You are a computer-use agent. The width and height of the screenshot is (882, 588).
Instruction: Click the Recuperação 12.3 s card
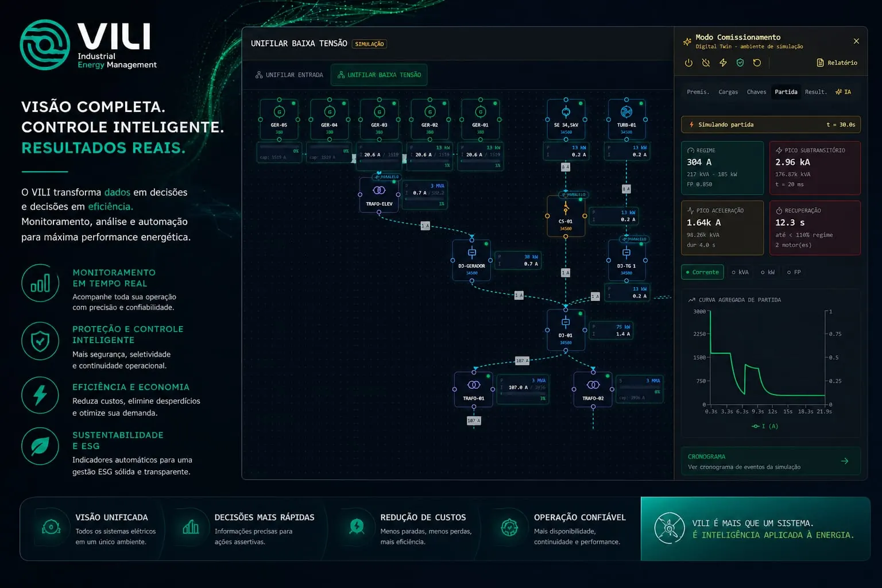coord(815,227)
